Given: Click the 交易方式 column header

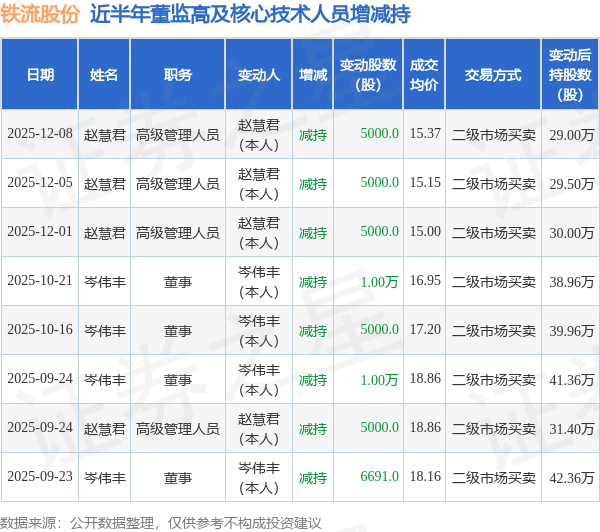Looking at the screenshot, I should coord(493,75).
